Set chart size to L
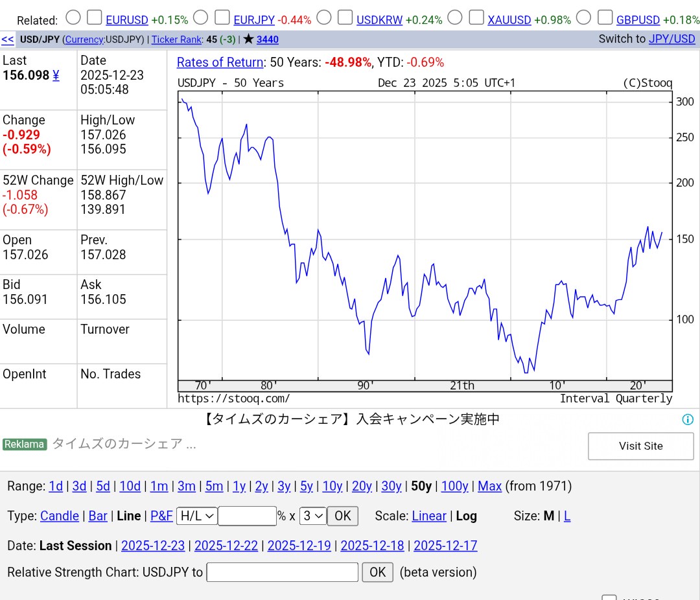The image size is (700, 600). [x=567, y=516]
